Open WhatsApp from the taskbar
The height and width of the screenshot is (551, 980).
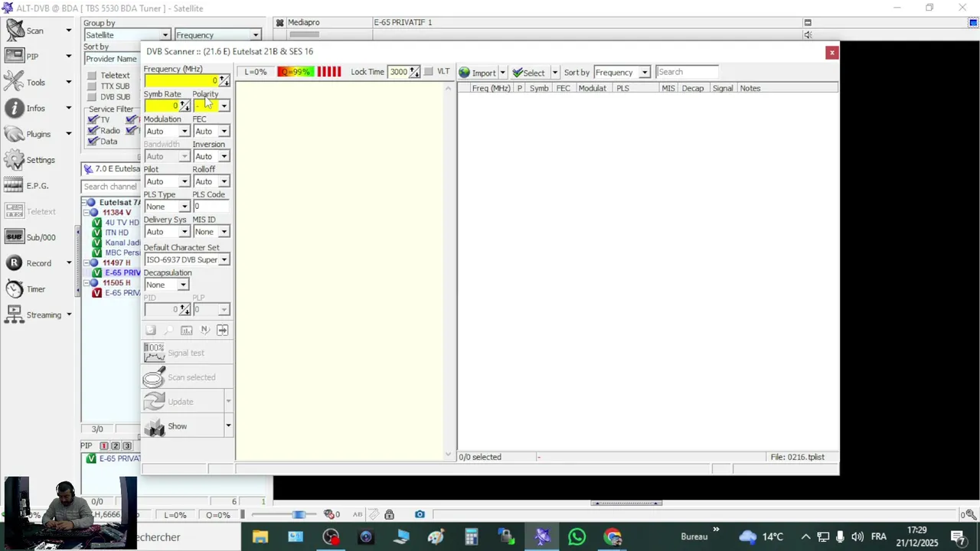577,537
